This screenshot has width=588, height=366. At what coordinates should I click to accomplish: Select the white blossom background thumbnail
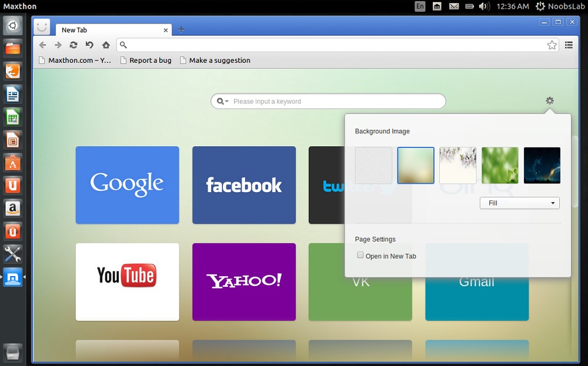(457, 165)
